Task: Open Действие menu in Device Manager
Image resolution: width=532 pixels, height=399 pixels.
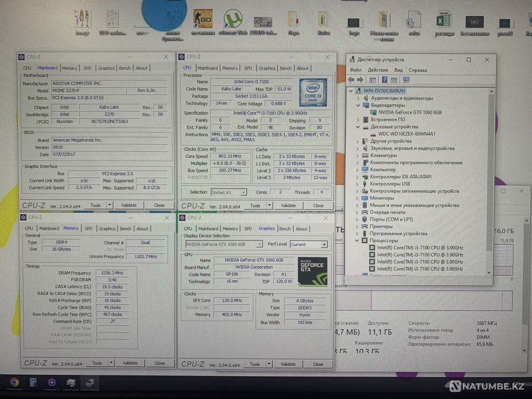Action: coord(378,70)
